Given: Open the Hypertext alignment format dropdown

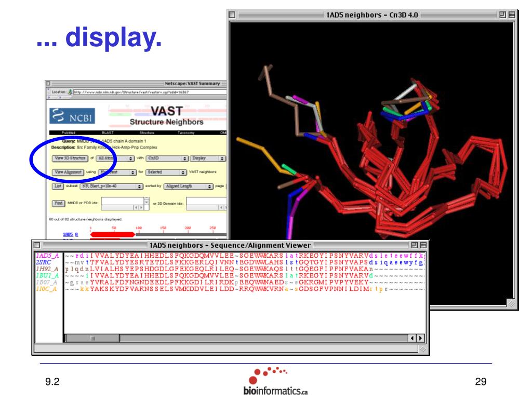Looking at the screenshot, I should pos(117,172).
